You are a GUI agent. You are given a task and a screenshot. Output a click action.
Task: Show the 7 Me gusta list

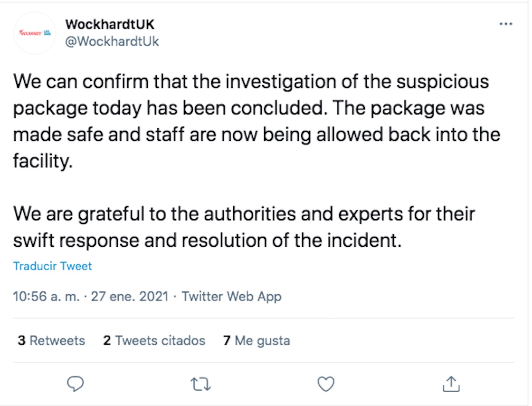pyautogui.click(x=256, y=340)
